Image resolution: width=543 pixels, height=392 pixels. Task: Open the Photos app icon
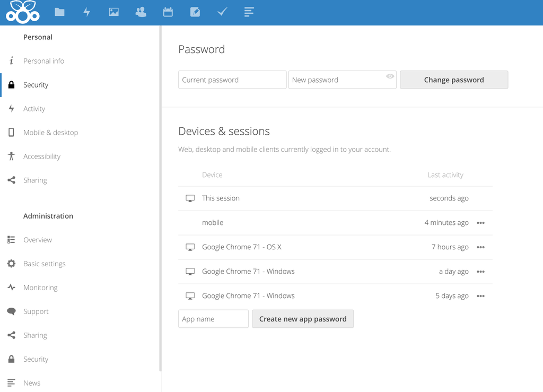pos(113,12)
